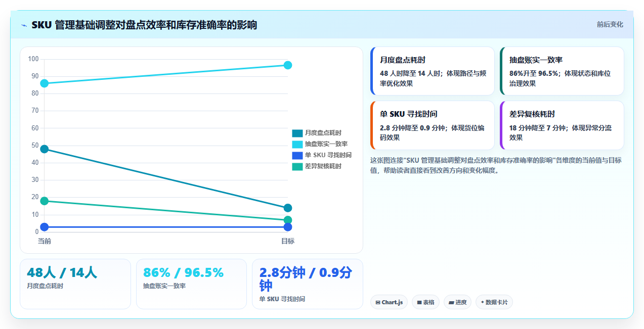Click the sparkle icon in 数据卡片 chip

click(482, 302)
